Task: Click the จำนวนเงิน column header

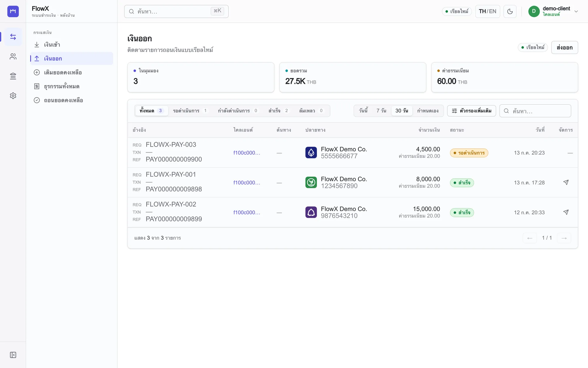Action: 429,130
